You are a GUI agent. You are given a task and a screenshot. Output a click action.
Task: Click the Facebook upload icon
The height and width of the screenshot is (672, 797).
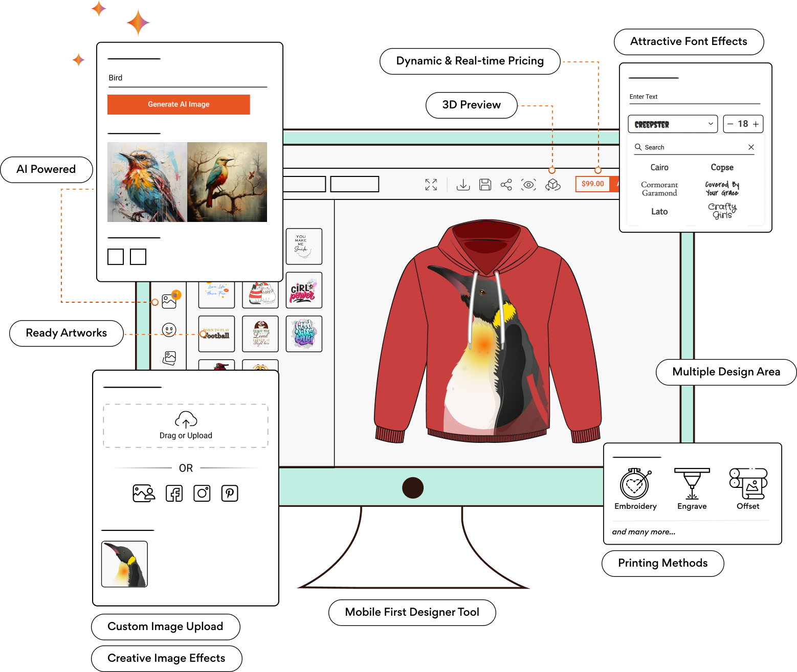pyautogui.click(x=174, y=494)
